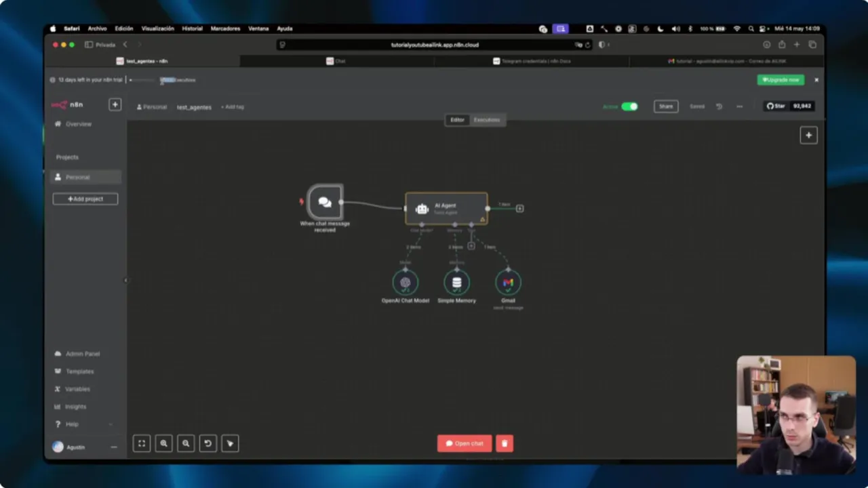Open the Agustín user options menu

113,447
